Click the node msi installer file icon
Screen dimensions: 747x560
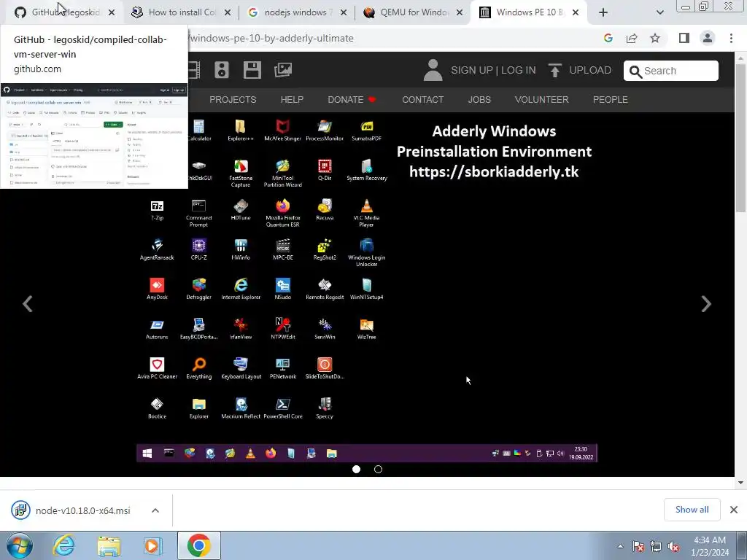point(20,510)
